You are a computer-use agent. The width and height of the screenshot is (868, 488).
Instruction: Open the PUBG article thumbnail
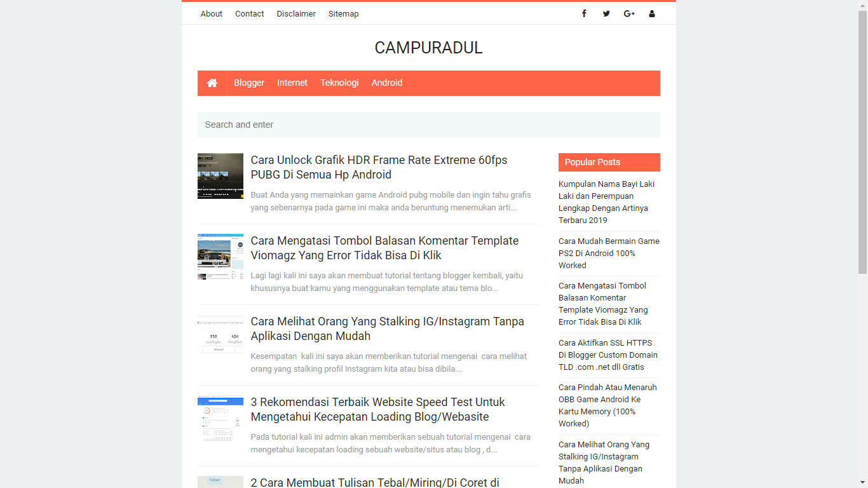[220, 176]
